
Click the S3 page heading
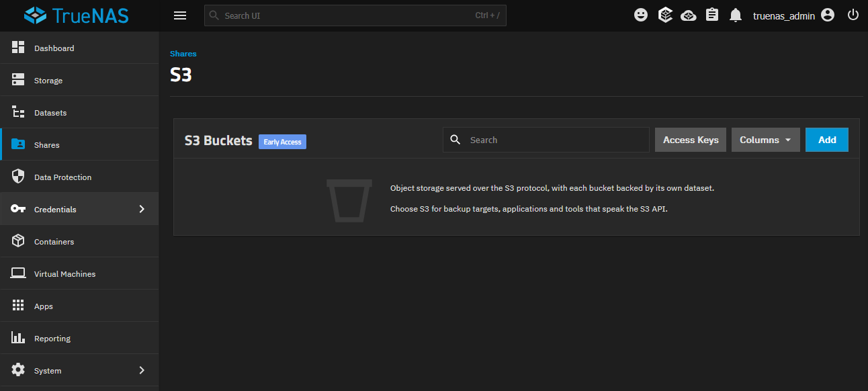click(x=181, y=75)
